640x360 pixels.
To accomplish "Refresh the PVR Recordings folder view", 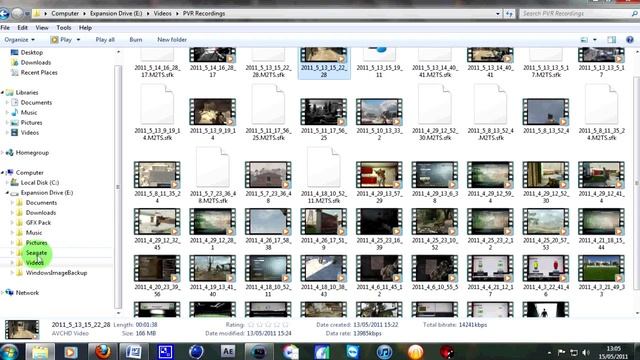I will pos(509,13).
